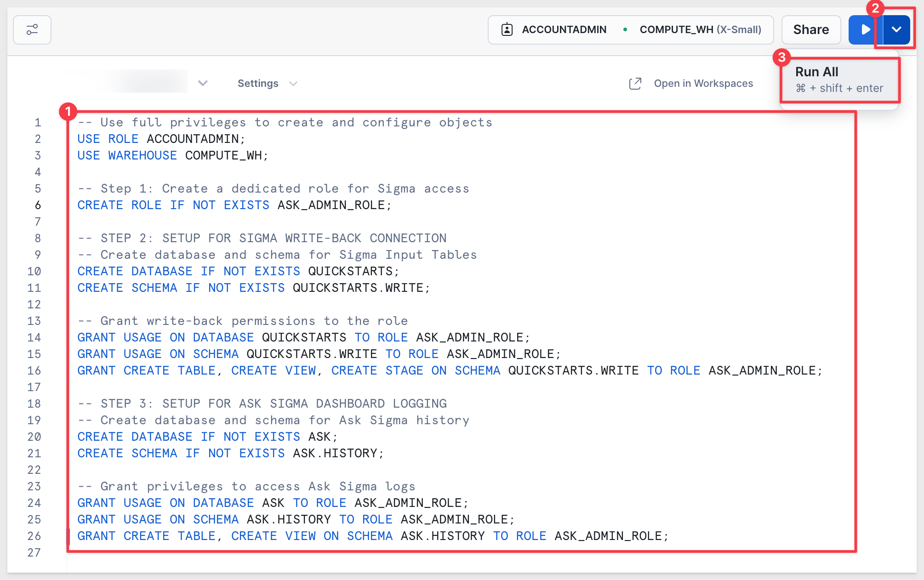Click GRANT USAGE ON DATABASE QUICKSTARTS line
The width and height of the screenshot is (924, 580).
coord(304,337)
